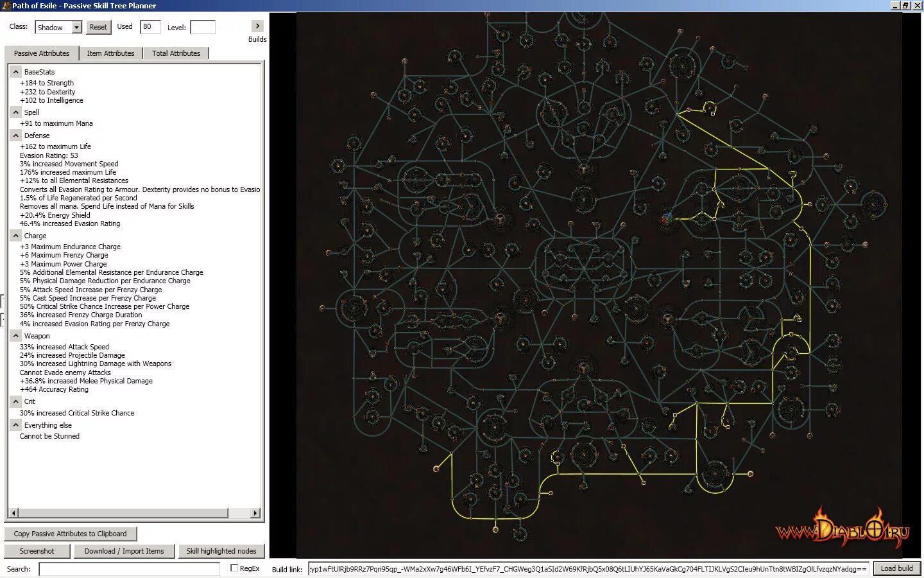
Task: Select '+102 to Intelligence' attribute line
Action: pyautogui.click(x=51, y=100)
